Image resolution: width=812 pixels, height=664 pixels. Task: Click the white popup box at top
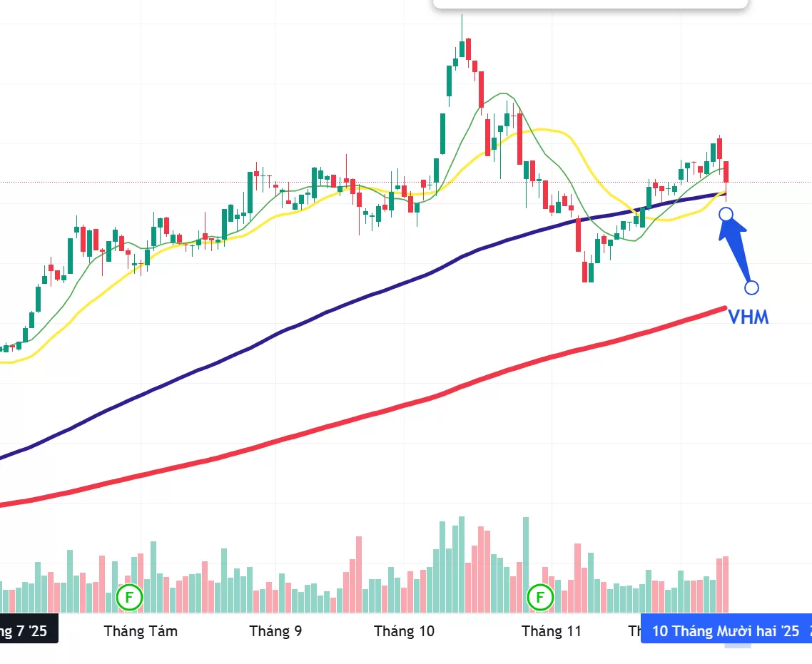(589, 3)
